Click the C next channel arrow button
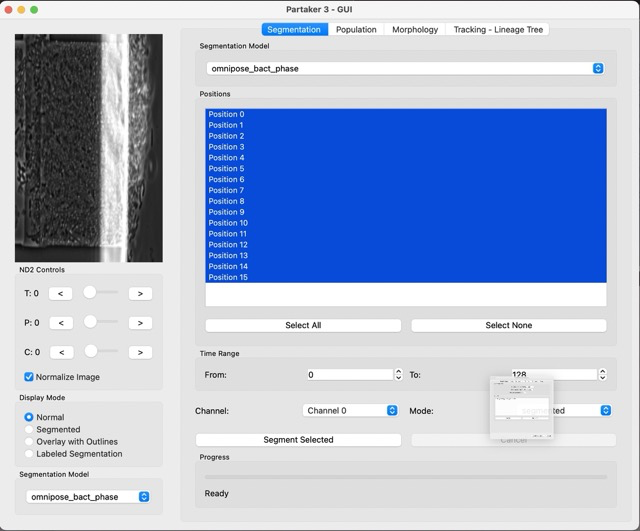The width and height of the screenshot is (640, 531). [140, 352]
